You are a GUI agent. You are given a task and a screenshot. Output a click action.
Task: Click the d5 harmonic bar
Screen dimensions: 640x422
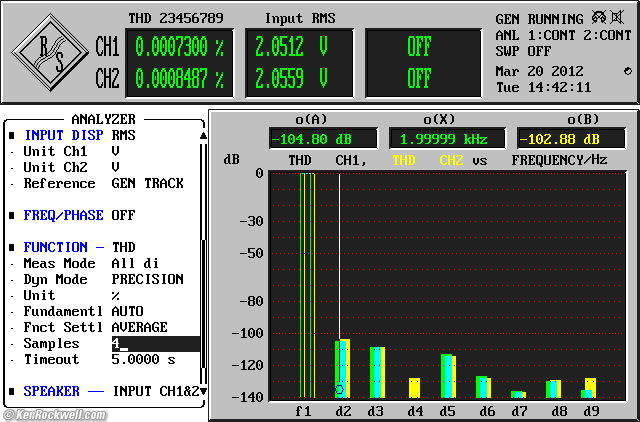pyautogui.click(x=448, y=376)
